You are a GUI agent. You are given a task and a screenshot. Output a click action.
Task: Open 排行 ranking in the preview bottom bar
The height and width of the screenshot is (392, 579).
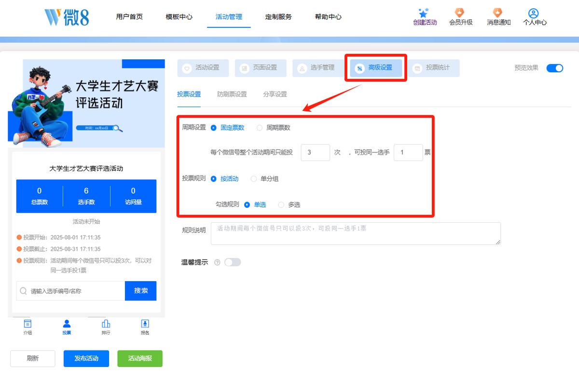[106, 327]
